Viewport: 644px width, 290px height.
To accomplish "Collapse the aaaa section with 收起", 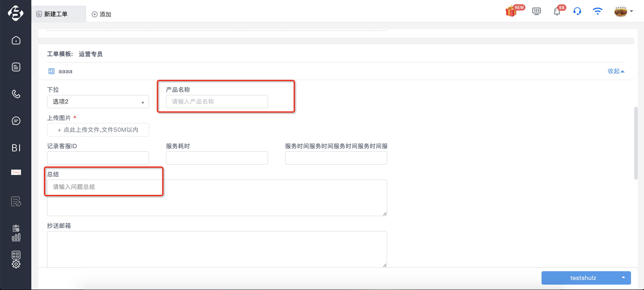I will 616,71.
